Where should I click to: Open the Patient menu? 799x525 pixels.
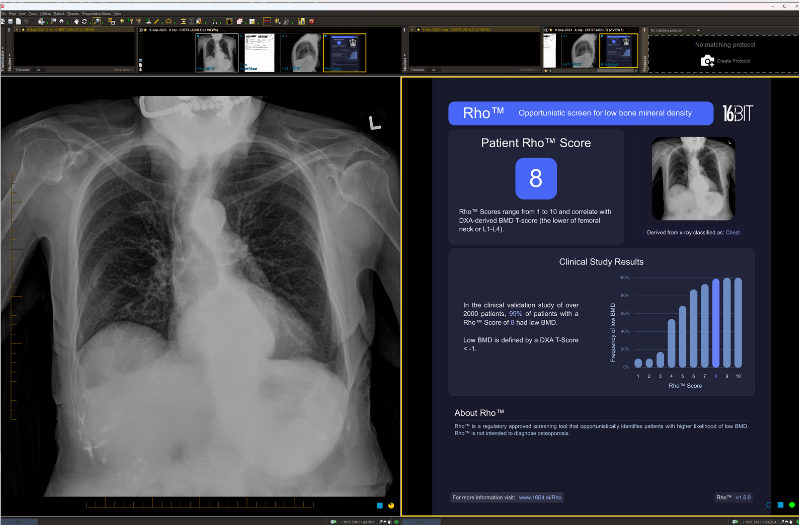pyautogui.click(x=59, y=14)
